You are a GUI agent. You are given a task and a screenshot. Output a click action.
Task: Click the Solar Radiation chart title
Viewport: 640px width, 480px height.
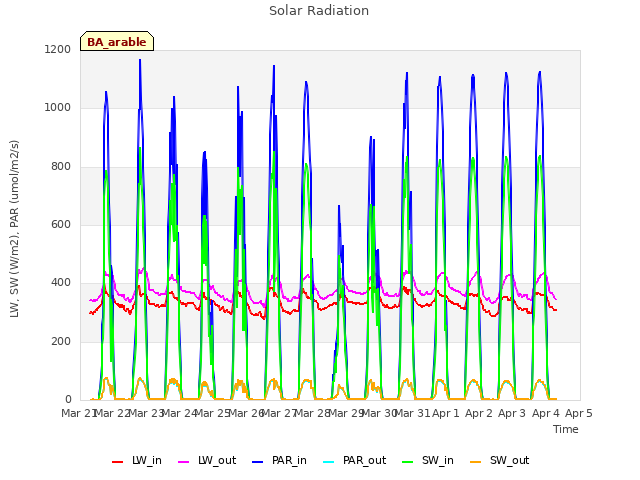(x=319, y=11)
